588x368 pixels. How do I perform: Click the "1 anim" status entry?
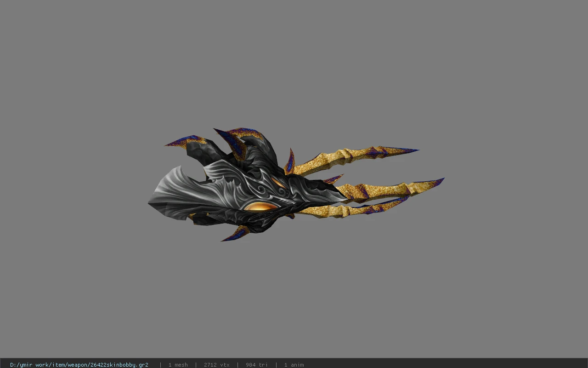pos(294,365)
